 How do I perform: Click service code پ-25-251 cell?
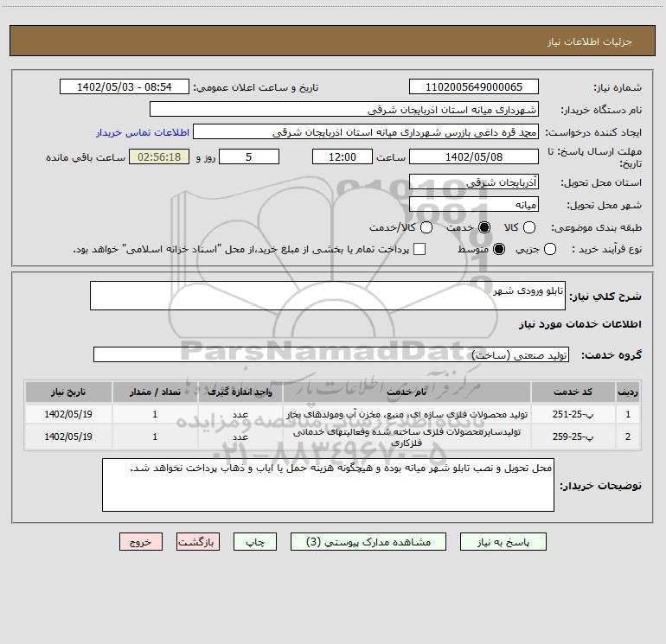coord(573,414)
